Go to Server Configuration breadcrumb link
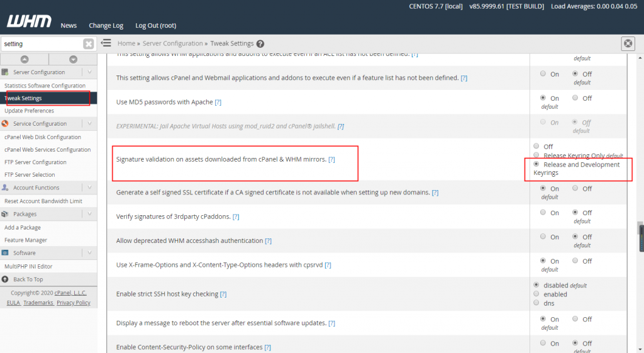The image size is (644, 353). tap(172, 43)
